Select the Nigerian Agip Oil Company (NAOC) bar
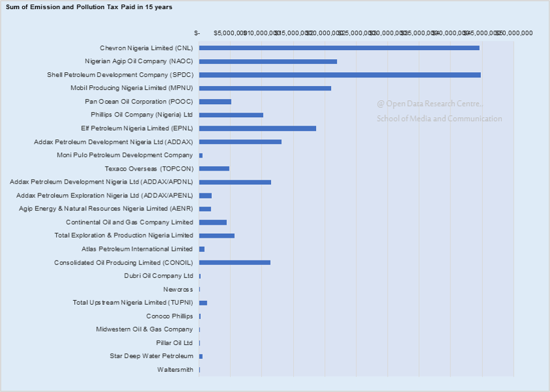 268,61
